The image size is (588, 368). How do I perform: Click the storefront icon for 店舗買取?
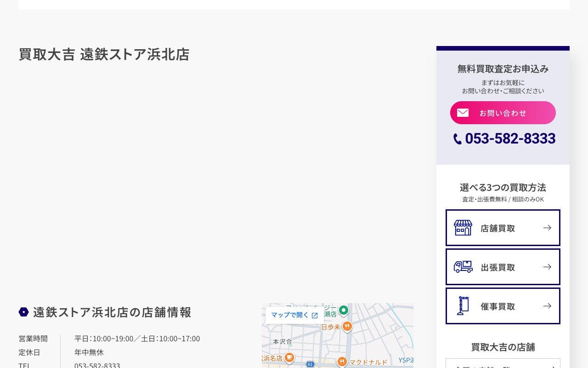(463, 228)
